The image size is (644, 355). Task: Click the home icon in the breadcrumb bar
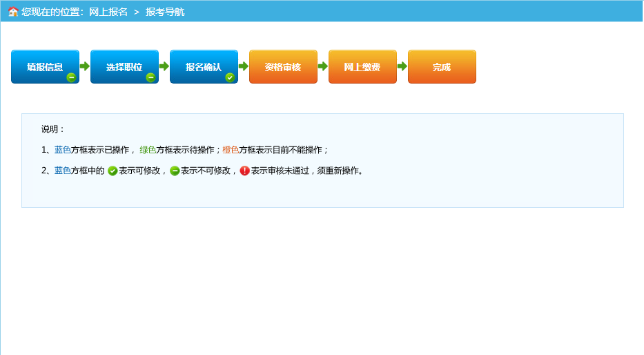coord(13,12)
